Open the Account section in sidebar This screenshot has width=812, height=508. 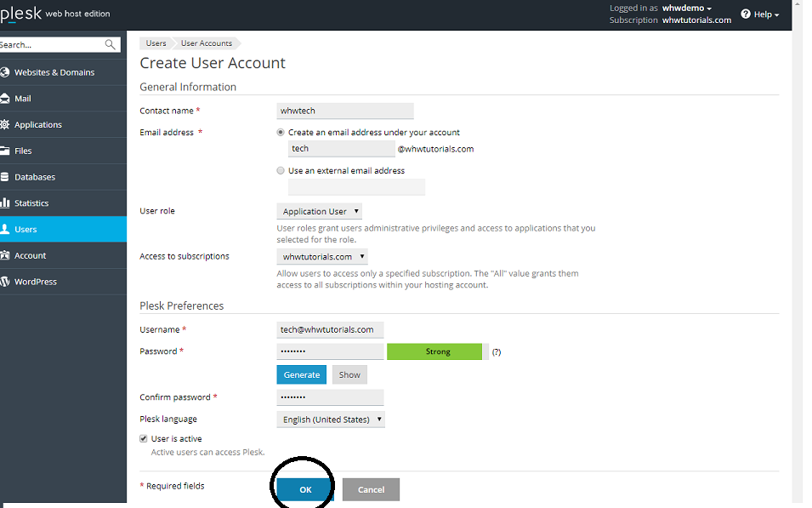point(30,255)
